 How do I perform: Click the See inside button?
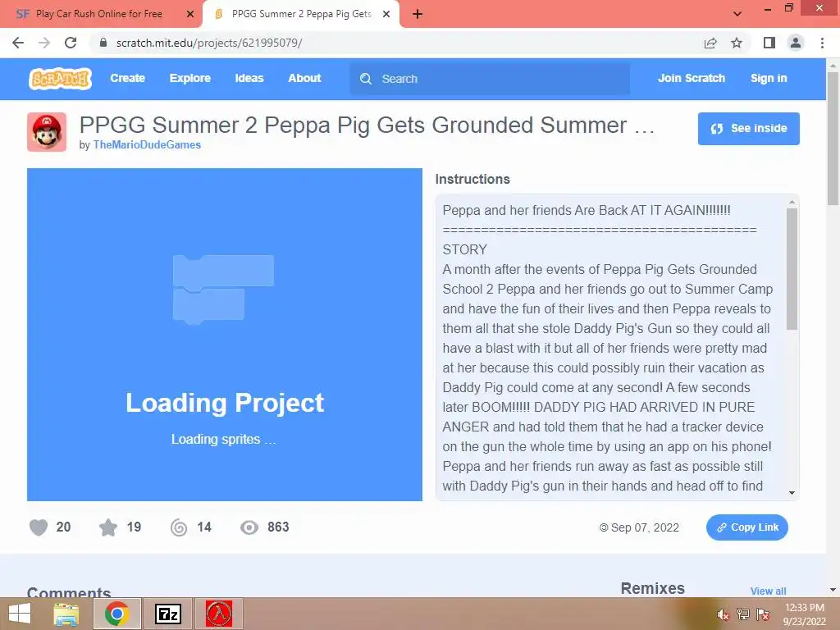(x=748, y=129)
